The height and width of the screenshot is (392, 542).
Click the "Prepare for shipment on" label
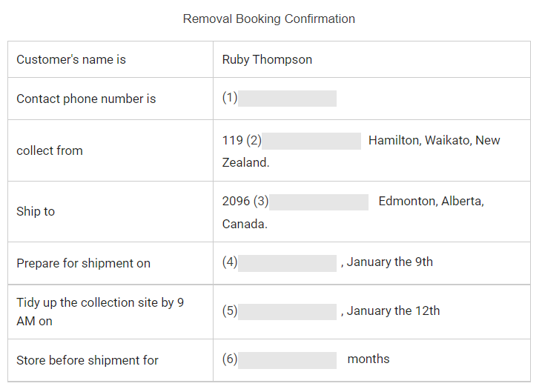tap(83, 263)
